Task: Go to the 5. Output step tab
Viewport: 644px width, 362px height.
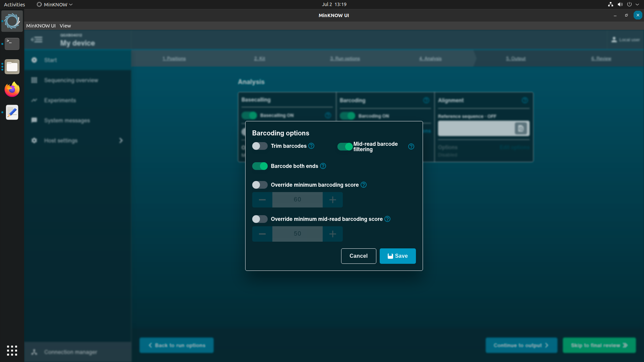Action: pyautogui.click(x=516, y=59)
